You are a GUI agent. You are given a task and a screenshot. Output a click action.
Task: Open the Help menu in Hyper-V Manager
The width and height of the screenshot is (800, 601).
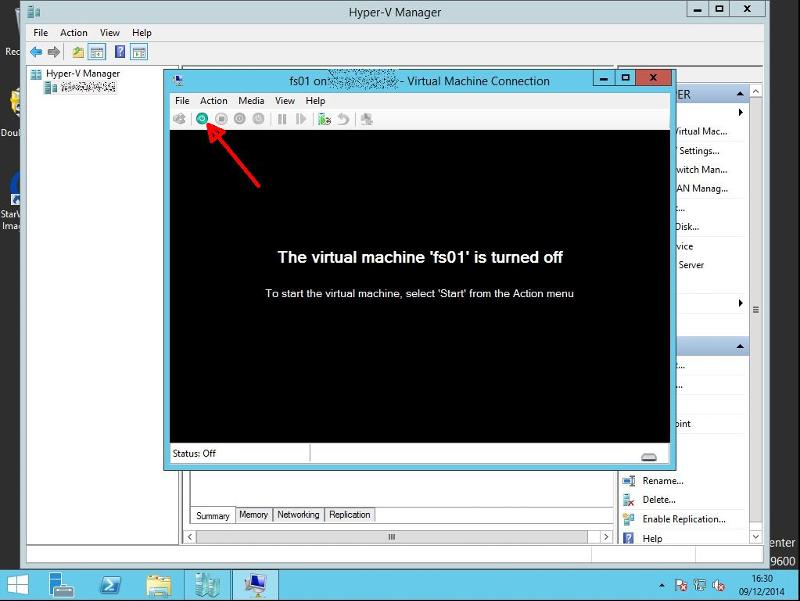point(141,33)
